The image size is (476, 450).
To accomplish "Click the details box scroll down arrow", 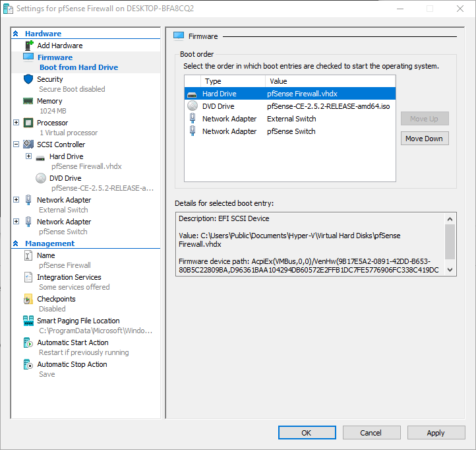I will pos(450,269).
